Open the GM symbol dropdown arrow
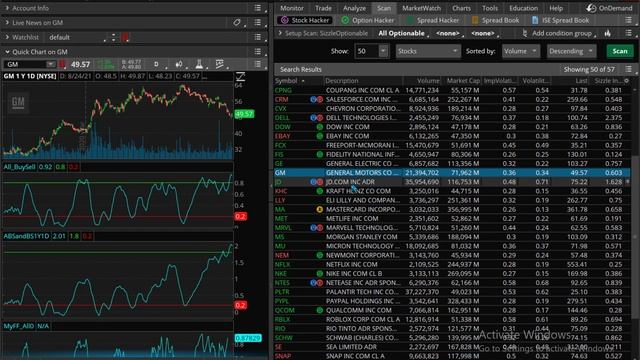The height and width of the screenshot is (360, 640). point(51,64)
